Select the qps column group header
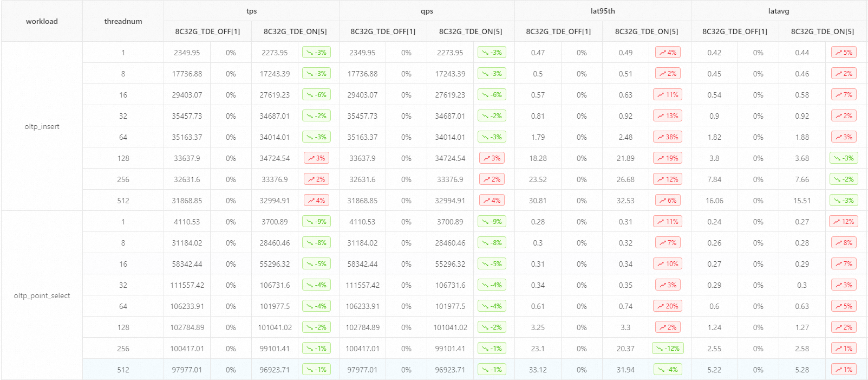Viewport: 868px width, 380px height. [x=427, y=11]
